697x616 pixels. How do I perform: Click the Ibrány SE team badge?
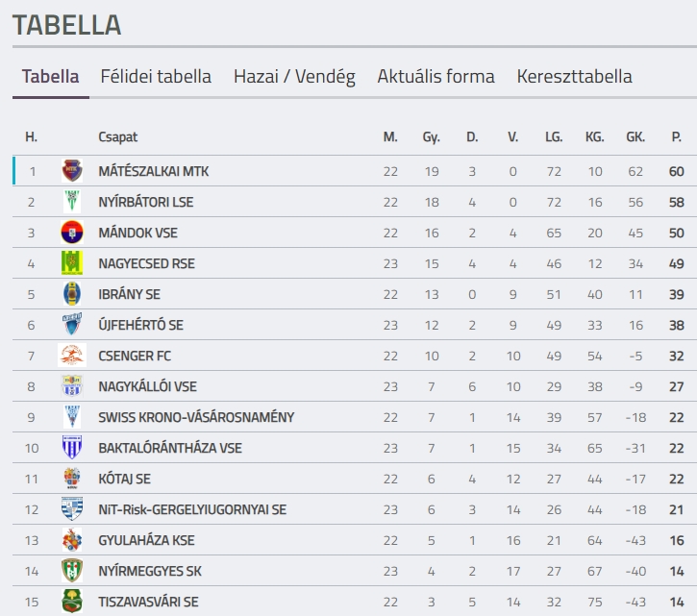(x=72, y=294)
